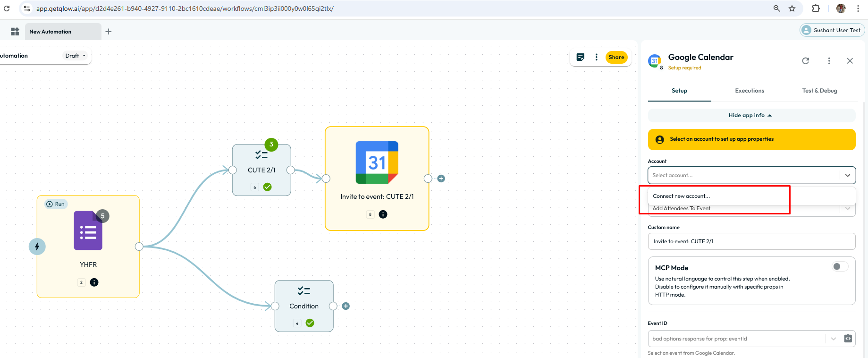The width and height of the screenshot is (868, 358).
Task: Click the refresh icon in Google Calendar panel
Action: [x=806, y=61]
